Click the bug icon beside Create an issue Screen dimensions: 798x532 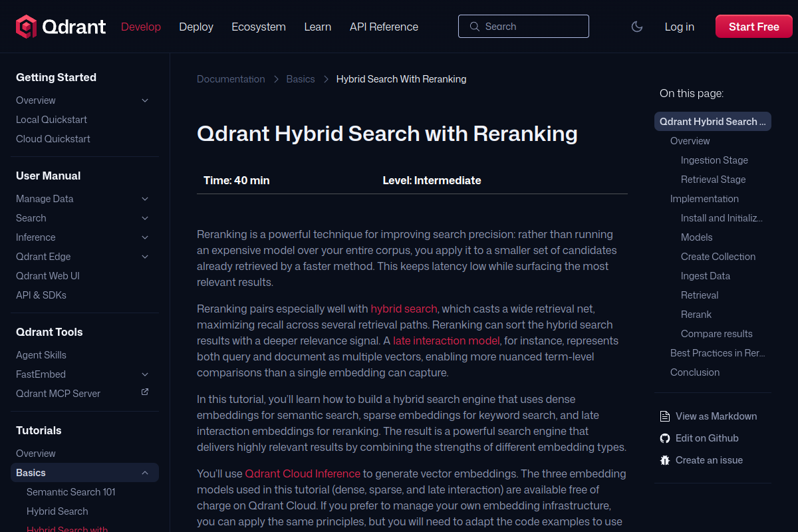(x=664, y=460)
